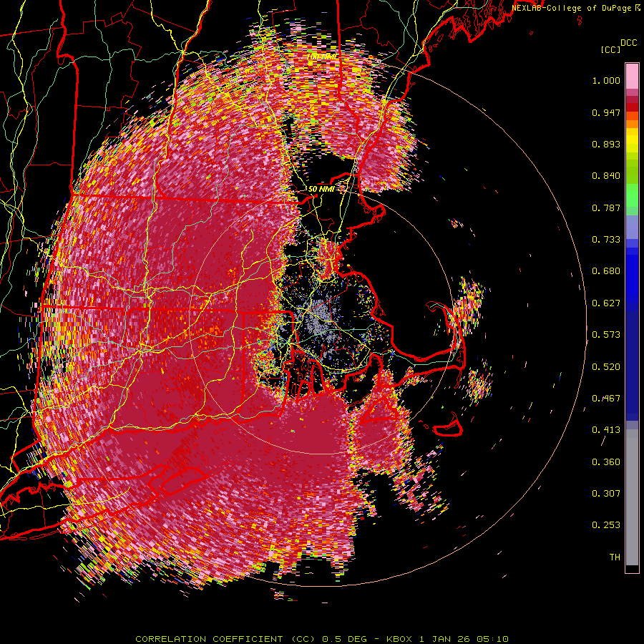Image resolution: width=644 pixels, height=644 pixels.
Task: Select the 0.360 scale value
Action: pyautogui.click(x=606, y=462)
